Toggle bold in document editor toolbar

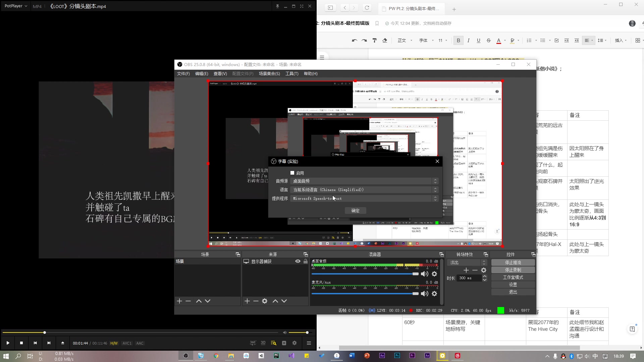coord(459,41)
